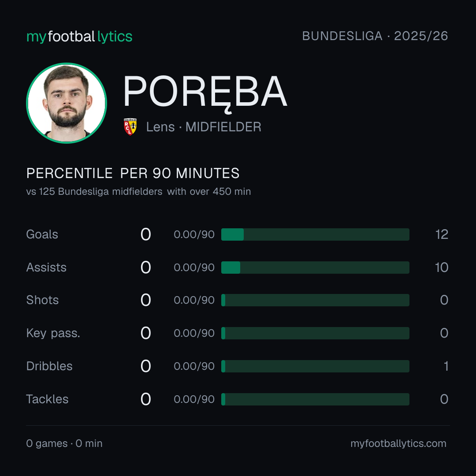Click the Key pass. percentile bar
This screenshot has height=476, width=476.
[x=315, y=333]
